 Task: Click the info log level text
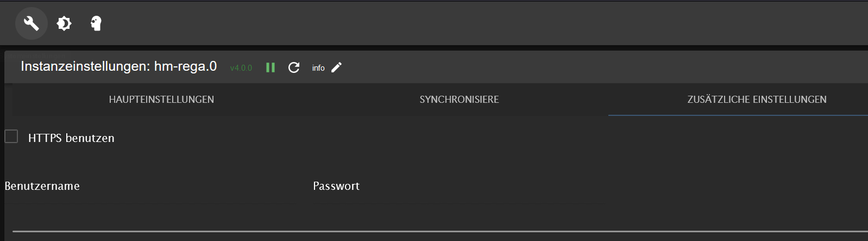pyautogui.click(x=318, y=68)
